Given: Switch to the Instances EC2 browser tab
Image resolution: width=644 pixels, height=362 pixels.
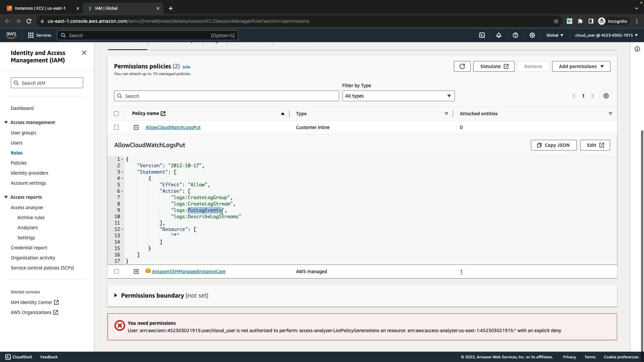Looking at the screenshot, I should point(40,8).
